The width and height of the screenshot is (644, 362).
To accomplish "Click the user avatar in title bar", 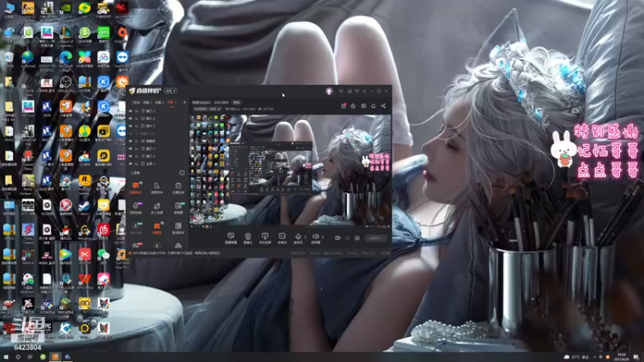I will point(329,91).
